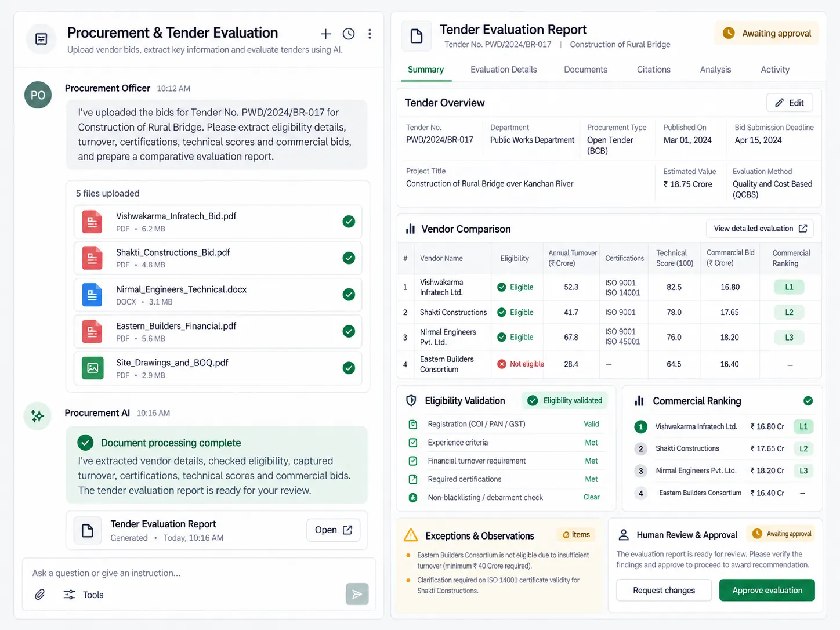This screenshot has height=630, width=840.
Task: Click green check on Eastern_Builders_Financial.pdf
Action: (349, 331)
